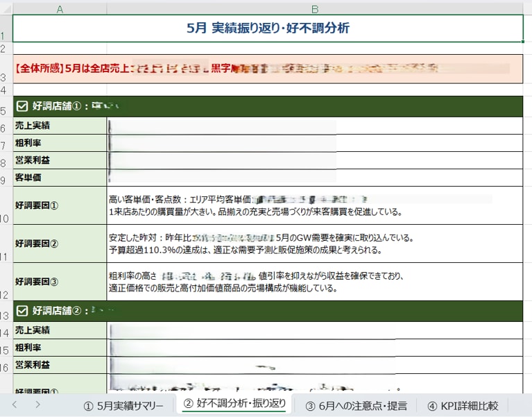
Task: Click the cell text starting 安定した昨対
Action: tap(261, 244)
